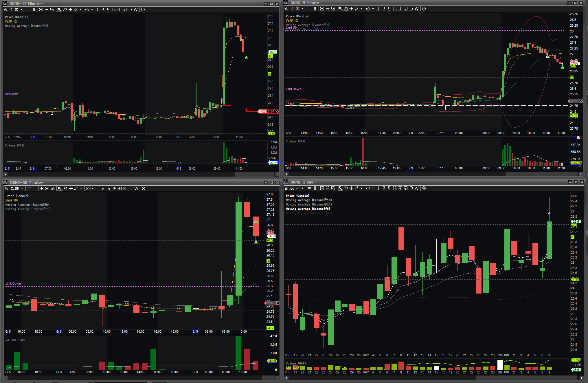Click the pencil draw tool in 5 Minute toolbar

(x=357, y=9)
